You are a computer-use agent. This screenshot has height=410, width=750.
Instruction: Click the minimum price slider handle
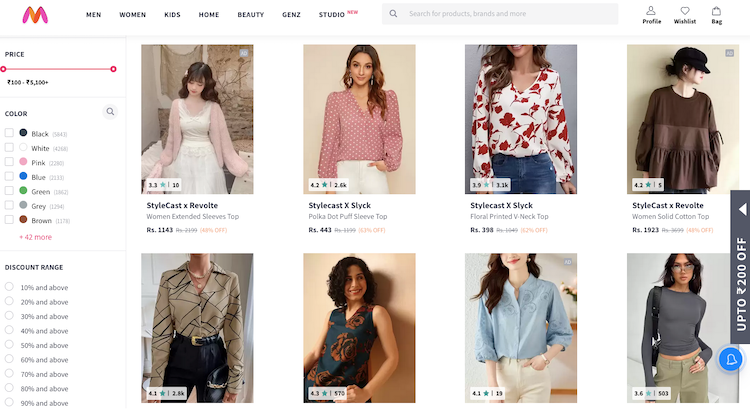click(3, 69)
